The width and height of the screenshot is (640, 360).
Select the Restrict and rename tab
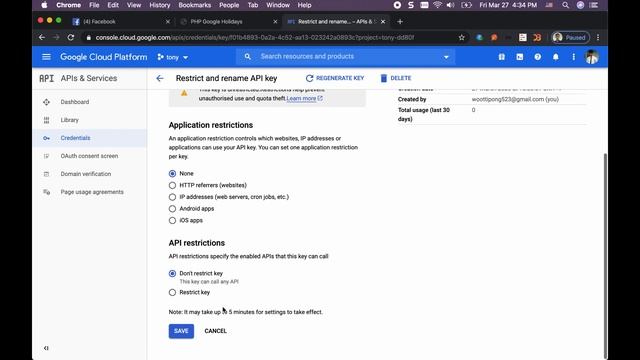336,22
